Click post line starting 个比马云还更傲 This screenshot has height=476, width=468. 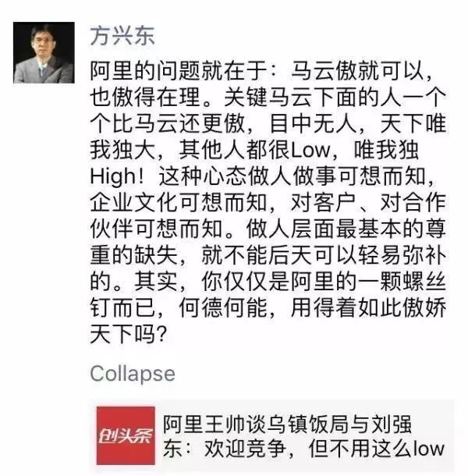[x=268, y=123]
